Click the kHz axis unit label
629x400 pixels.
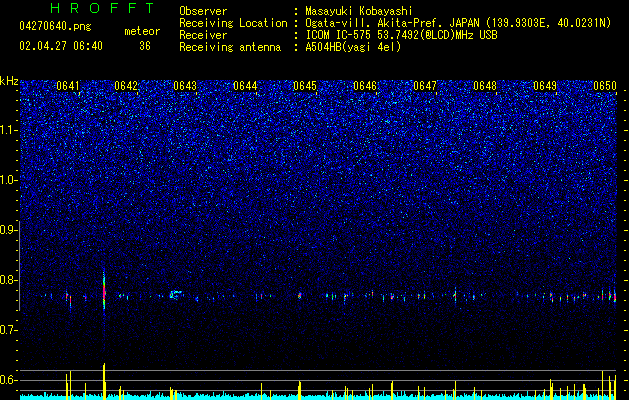9,81
